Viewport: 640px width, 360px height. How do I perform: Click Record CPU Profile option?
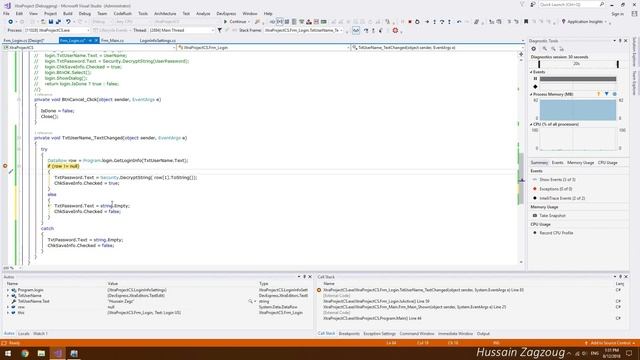tap(556, 233)
